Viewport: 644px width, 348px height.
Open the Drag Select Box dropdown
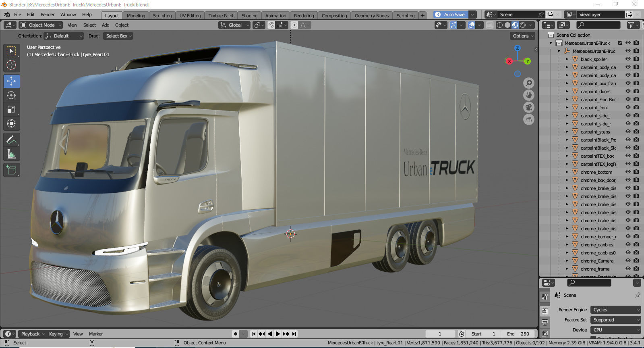pyautogui.click(x=118, y=36)
